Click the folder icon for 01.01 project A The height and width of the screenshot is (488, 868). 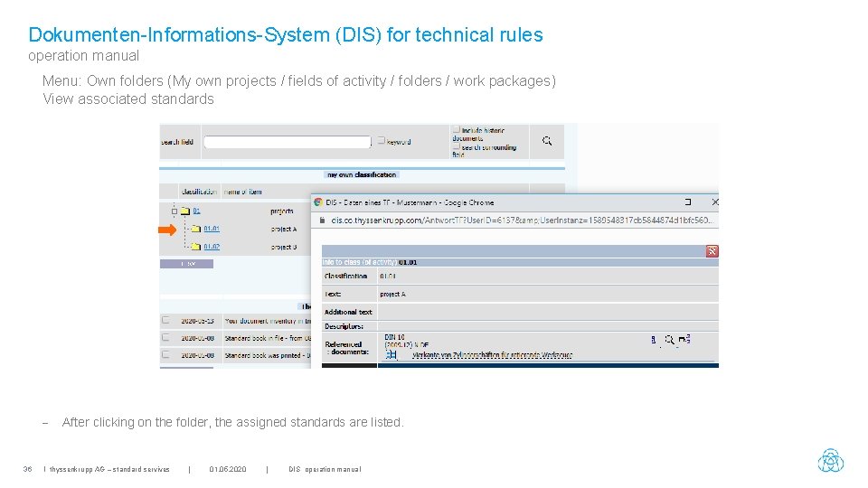tap(196, 229)
